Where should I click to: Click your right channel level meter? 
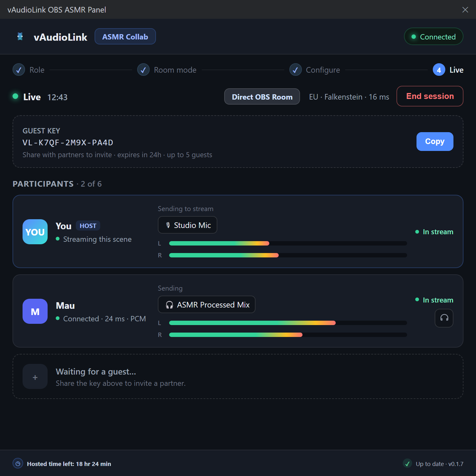point(288,255)
